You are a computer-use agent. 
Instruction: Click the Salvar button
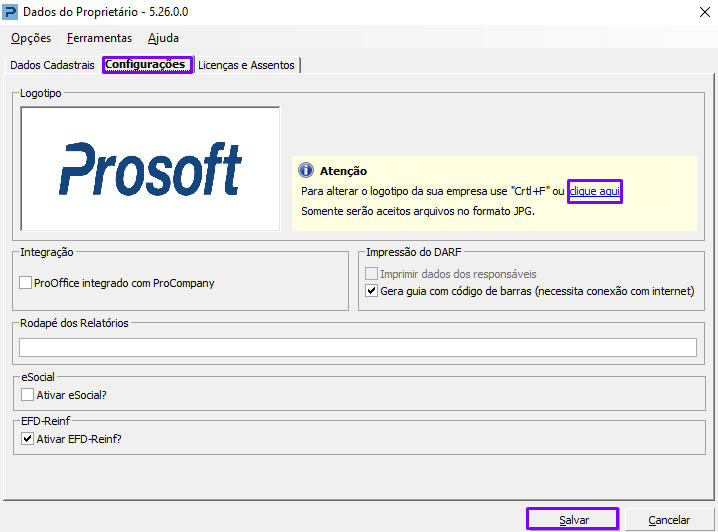click(573, 520)
